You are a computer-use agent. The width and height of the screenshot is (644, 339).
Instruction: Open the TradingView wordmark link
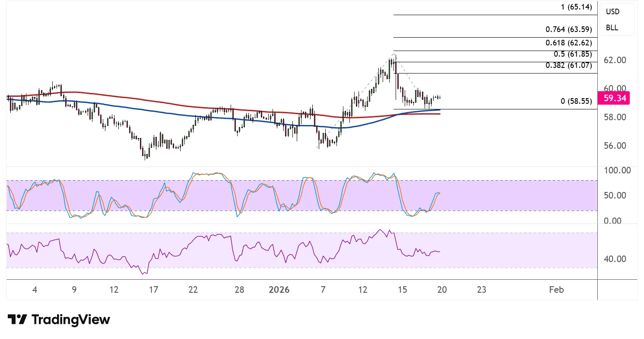click(71, 320)
